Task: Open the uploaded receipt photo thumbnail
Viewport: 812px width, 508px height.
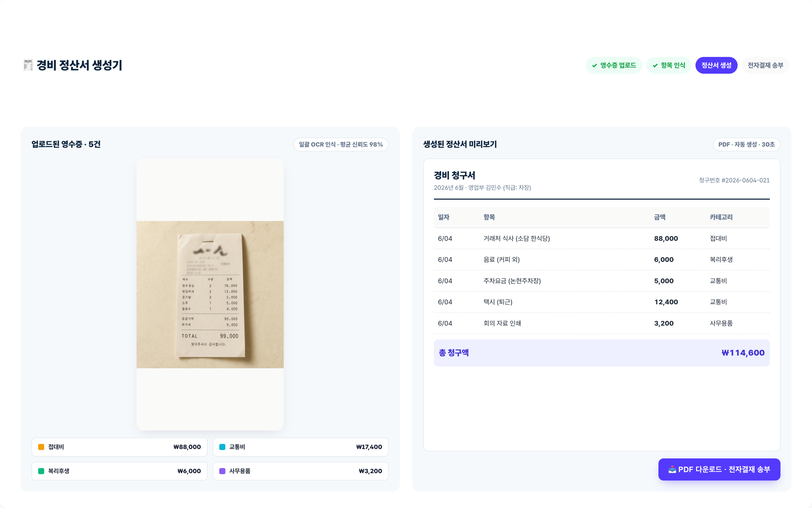Action: pos(210,295)
